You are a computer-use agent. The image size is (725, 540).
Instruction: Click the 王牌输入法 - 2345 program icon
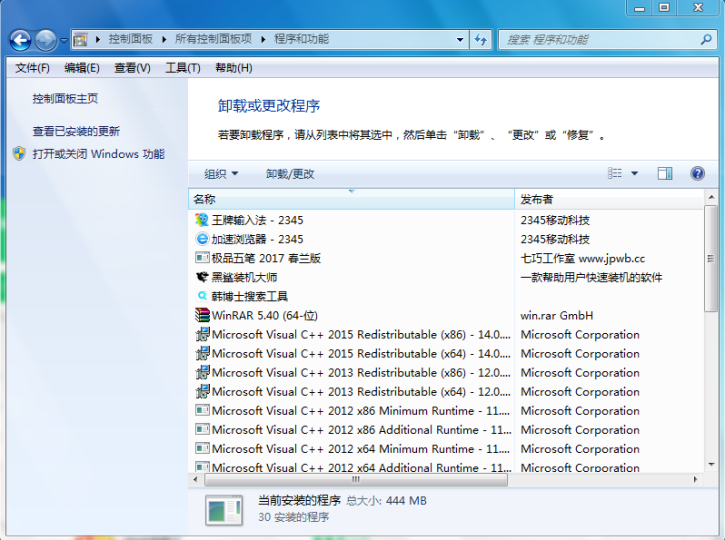202,220
